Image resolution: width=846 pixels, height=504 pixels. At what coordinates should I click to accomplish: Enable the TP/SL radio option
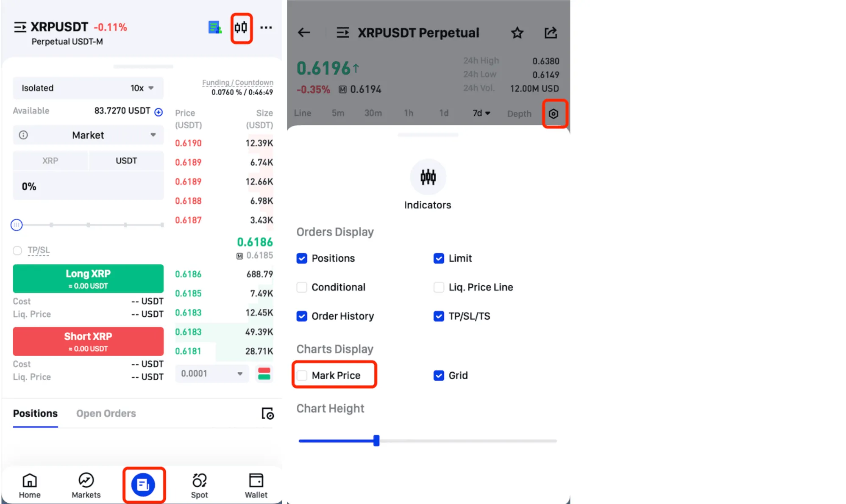[17, 250]
